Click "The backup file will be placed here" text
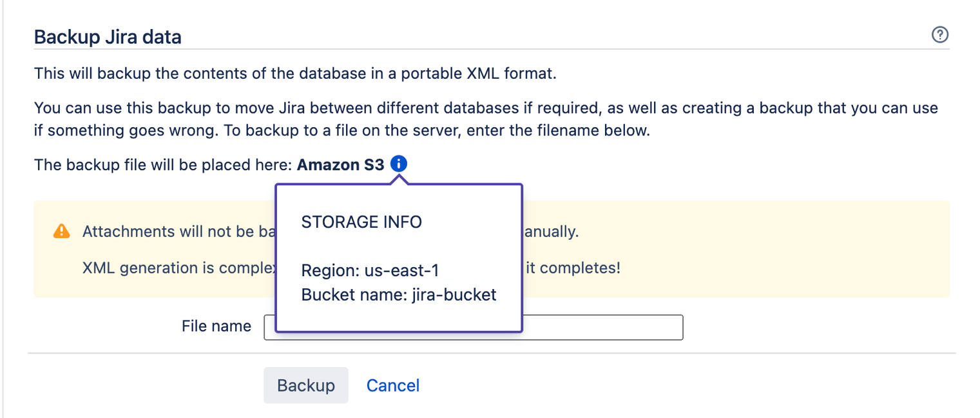The height and width of the screenshot is (418, 980). pos(164,165)
